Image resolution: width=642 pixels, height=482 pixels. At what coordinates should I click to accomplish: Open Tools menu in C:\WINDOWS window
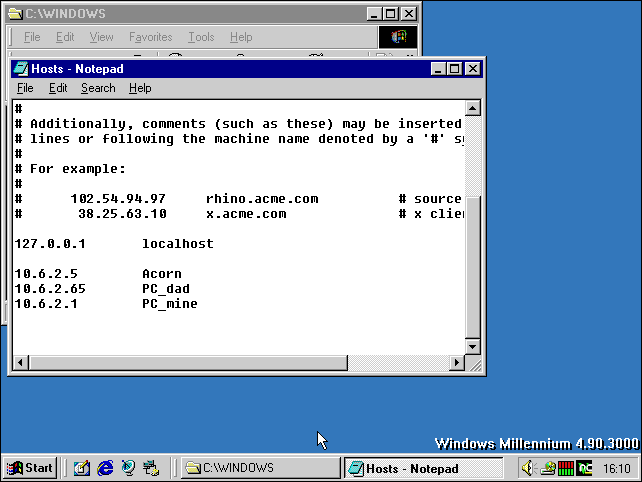coord(201,37)
